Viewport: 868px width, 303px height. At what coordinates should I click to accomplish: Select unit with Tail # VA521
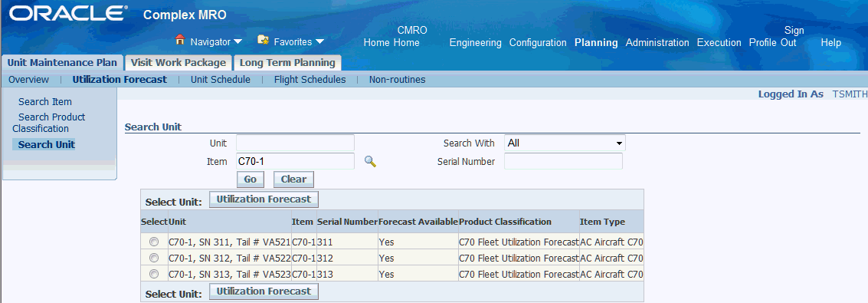click(x=154, y=242)
